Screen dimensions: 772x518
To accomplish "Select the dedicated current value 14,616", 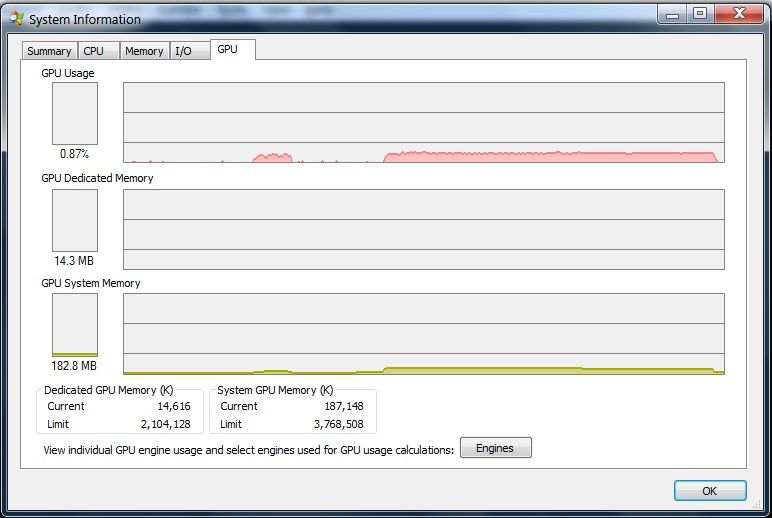I will click(174, 406).
